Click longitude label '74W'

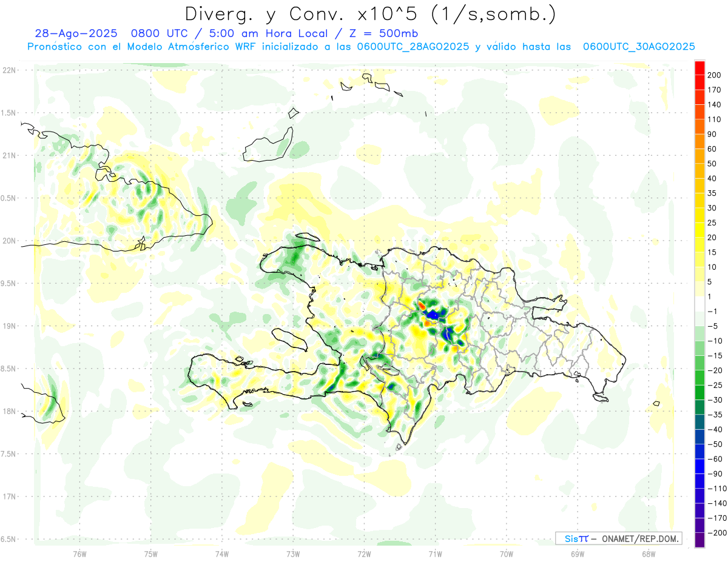[221, 554]
